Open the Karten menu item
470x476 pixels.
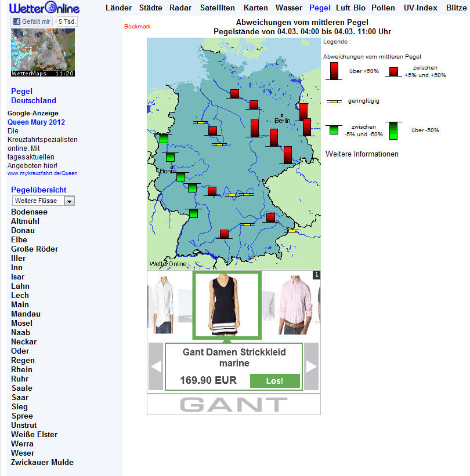click(x=255, y=8)
